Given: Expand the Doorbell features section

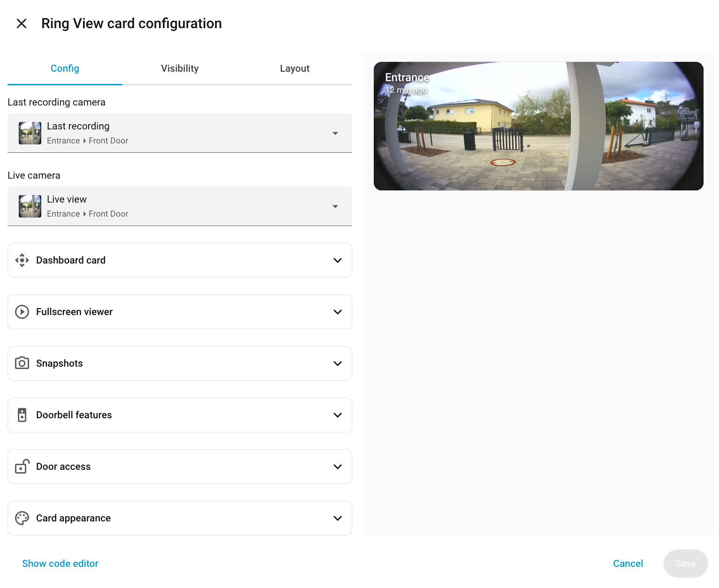Looking at the screenshot, I should 180,415.
